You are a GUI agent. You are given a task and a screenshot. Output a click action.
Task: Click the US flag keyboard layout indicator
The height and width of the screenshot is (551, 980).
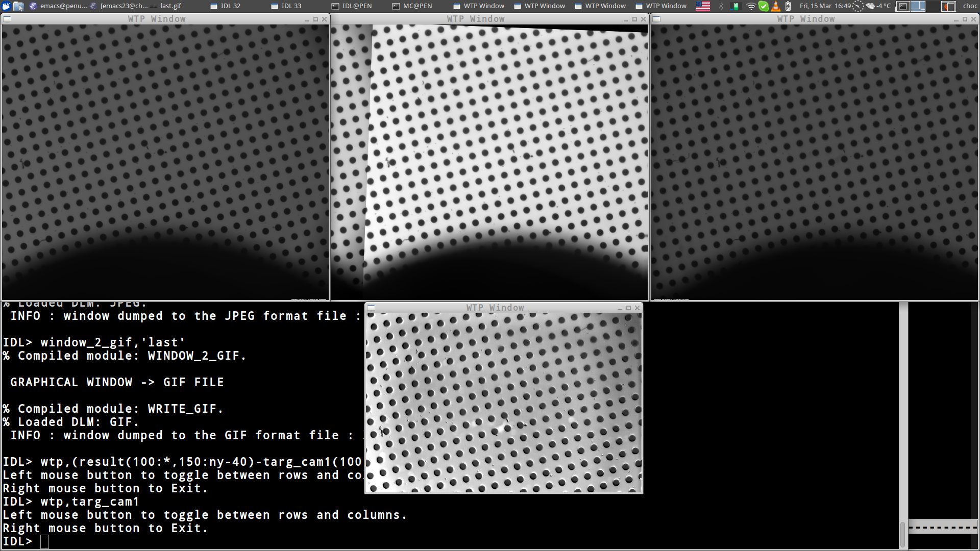(703, 6)
